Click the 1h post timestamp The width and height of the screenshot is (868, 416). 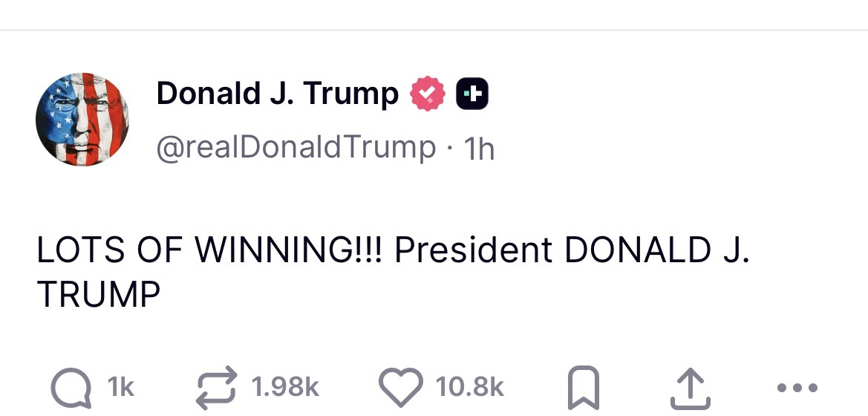point(478,150)
